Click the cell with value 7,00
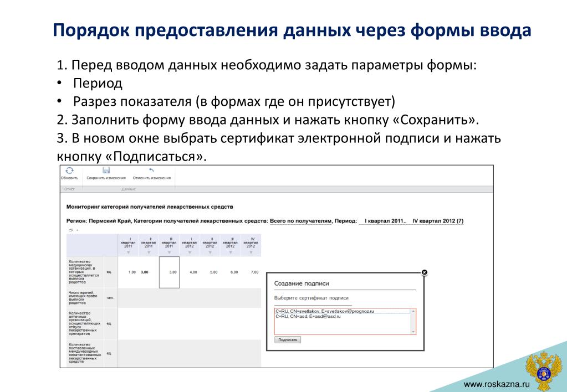The height and width of the screenshot is (392, 567). (251, 272)
